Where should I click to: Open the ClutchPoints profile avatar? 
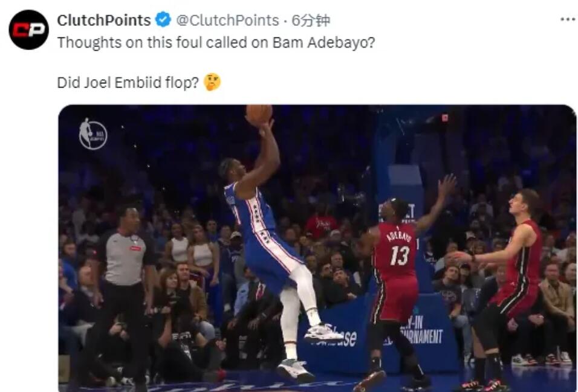pyautogui.click(x=29, y=30)
